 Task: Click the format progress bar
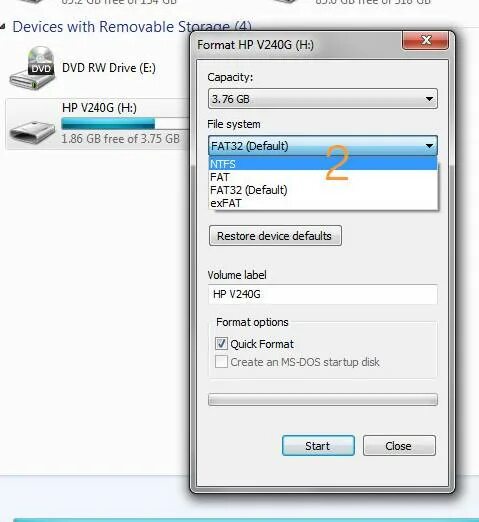pyautogui.click(x=323, y=399)
